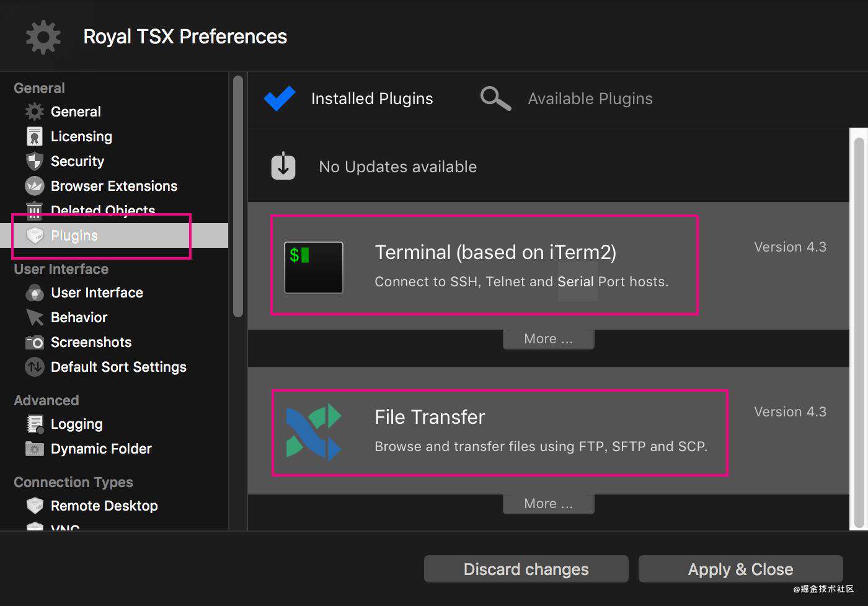Viewport: 868px width, 606px height.
Task: Open Screenshots settings
Action: [91, 342]
